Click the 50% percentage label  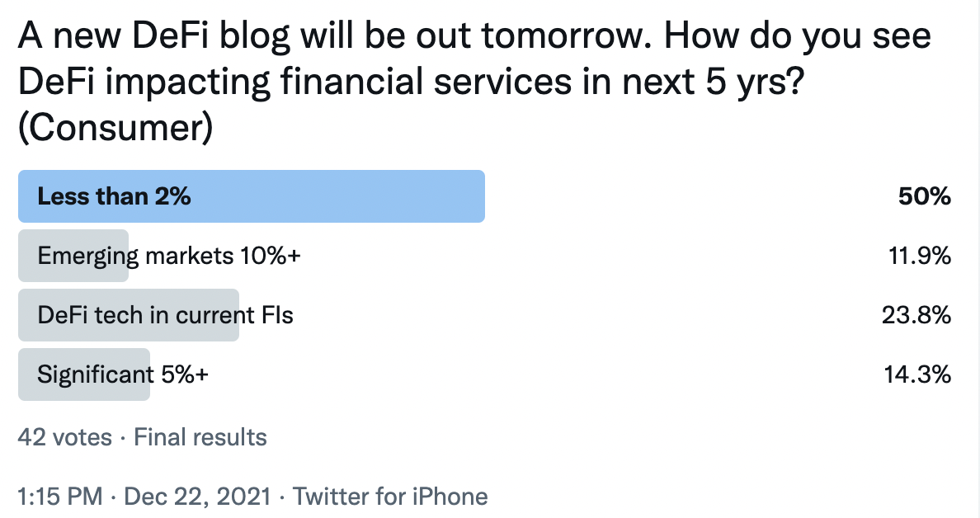pyautogui.click(x=925, y=196)
